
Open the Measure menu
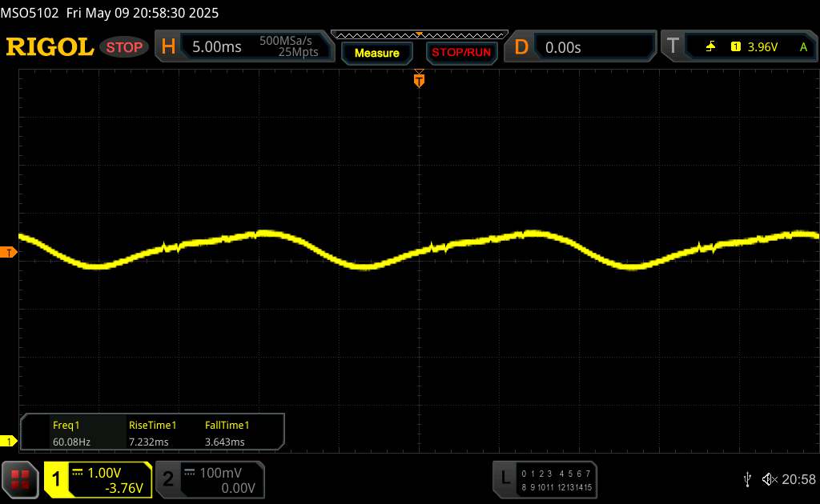point(376,53)
